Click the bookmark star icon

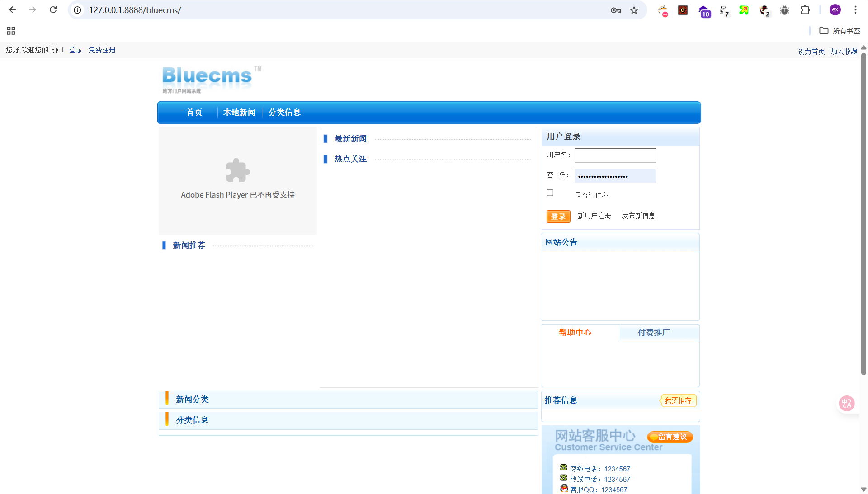[634, 10]
